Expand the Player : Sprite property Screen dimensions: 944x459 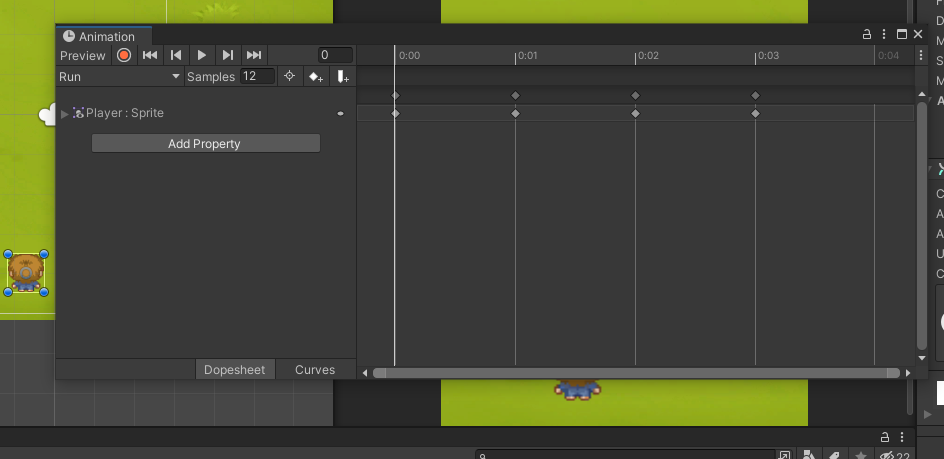point(65,114)
